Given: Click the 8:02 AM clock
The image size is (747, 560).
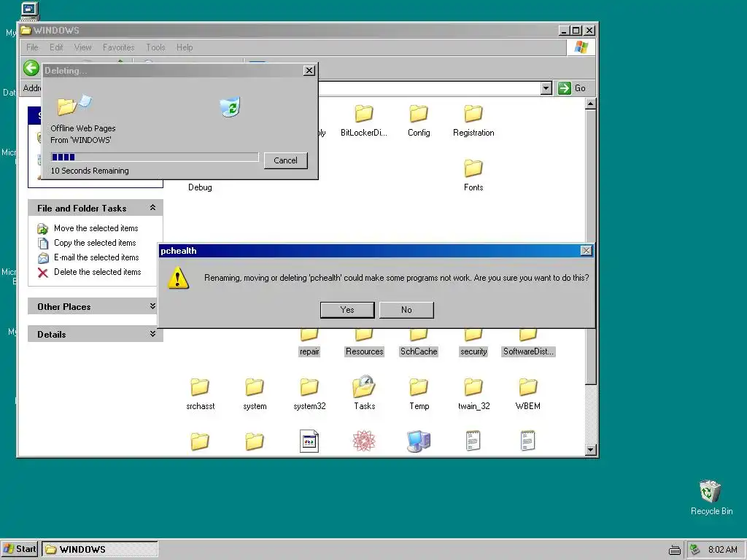Looking at the screenshot, I should [723, 550].
